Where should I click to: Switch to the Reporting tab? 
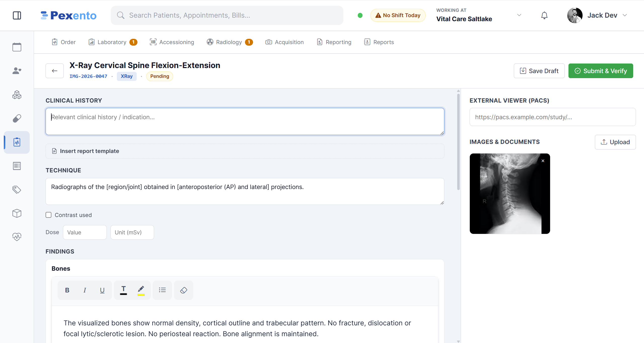tap(334, 42)
